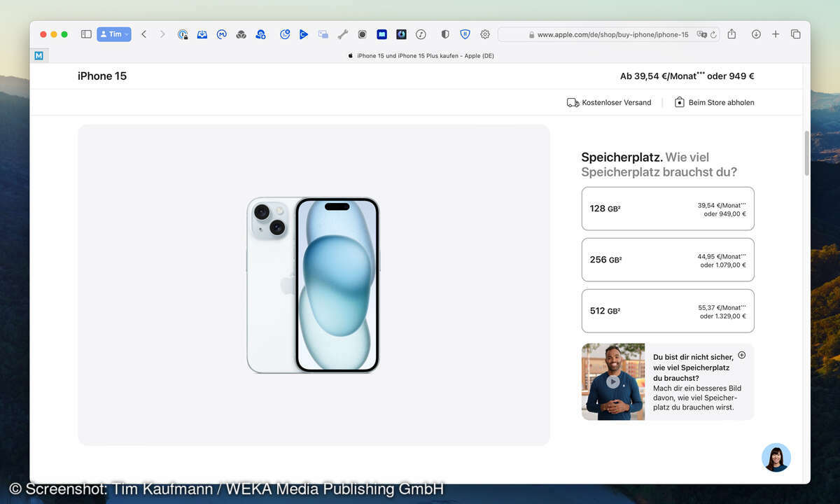Click the picture-in-picture extension icon
840x504 pixels.
323,34
